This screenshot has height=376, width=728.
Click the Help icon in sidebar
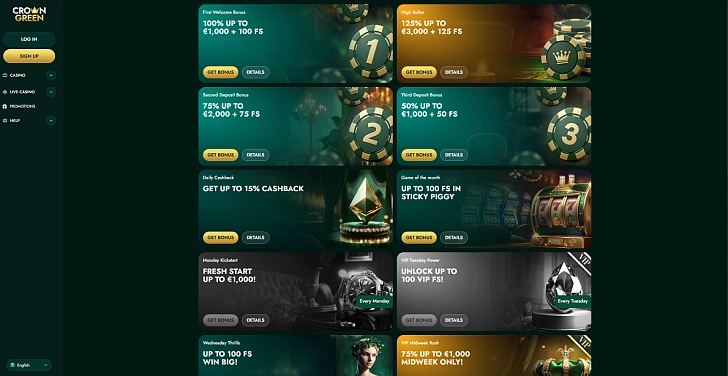[5, 121]
